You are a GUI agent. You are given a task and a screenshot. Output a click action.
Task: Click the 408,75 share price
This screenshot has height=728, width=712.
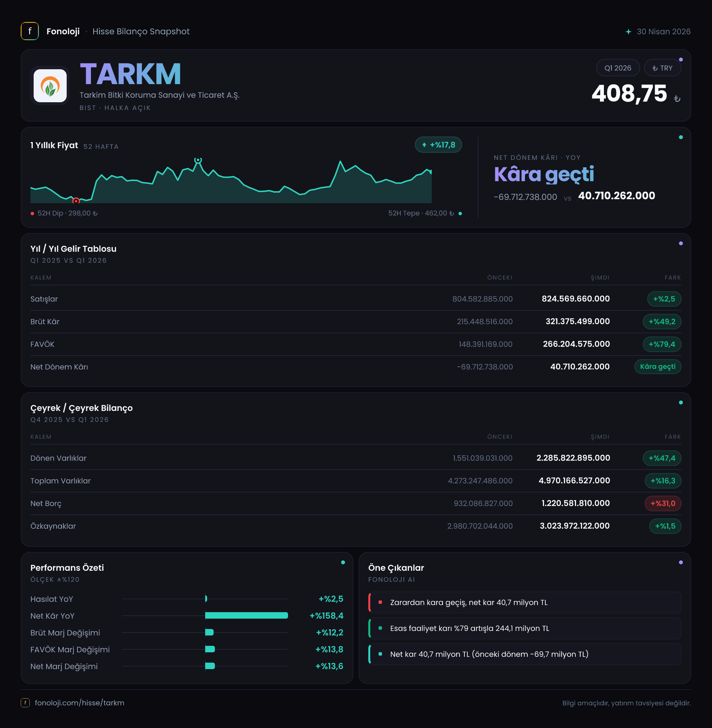629,93
